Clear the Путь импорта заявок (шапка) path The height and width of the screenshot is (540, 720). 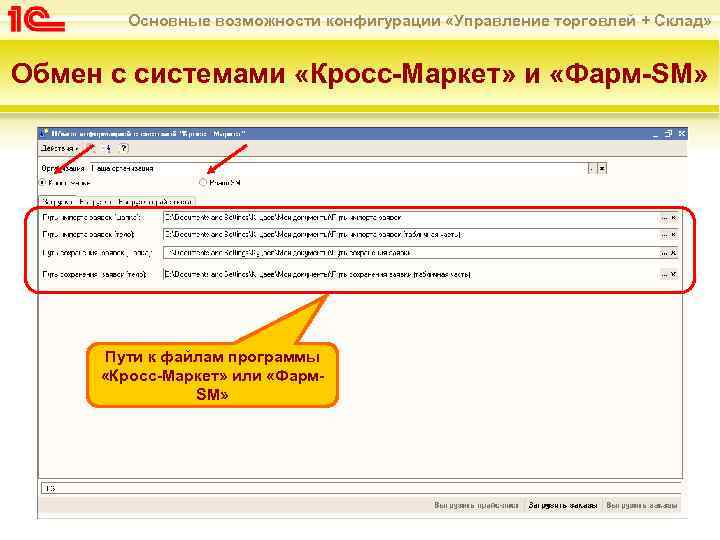pos(674,218)
